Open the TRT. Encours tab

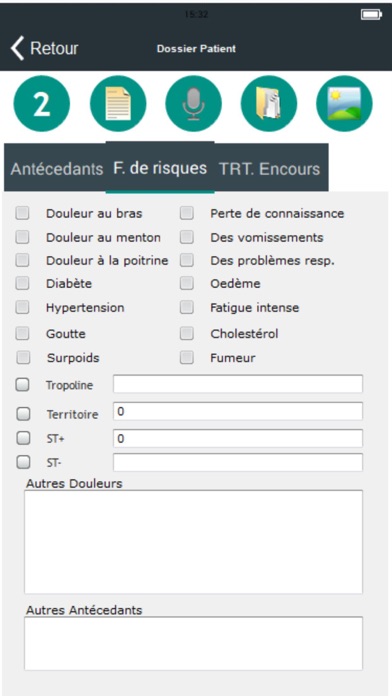(270, 169)
